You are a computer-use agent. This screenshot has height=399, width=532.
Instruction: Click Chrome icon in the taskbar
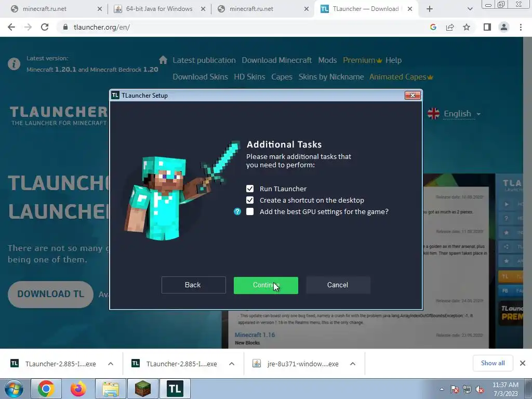[46, 389]
